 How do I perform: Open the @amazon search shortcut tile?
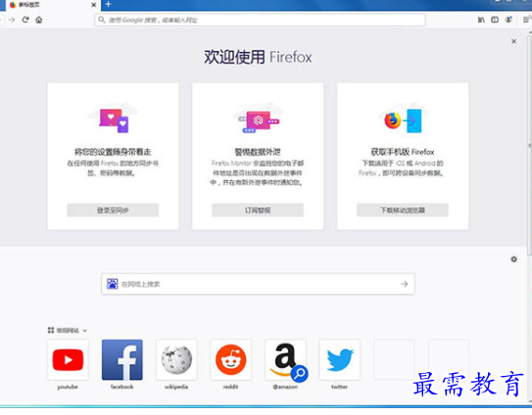pyautogui.click(x=285, y=360)
